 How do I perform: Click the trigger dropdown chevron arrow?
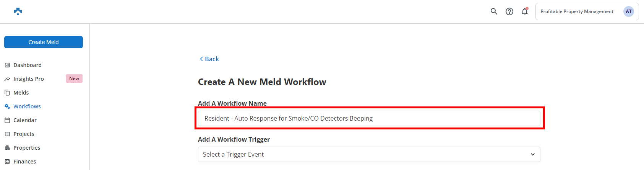coord(533,154)
